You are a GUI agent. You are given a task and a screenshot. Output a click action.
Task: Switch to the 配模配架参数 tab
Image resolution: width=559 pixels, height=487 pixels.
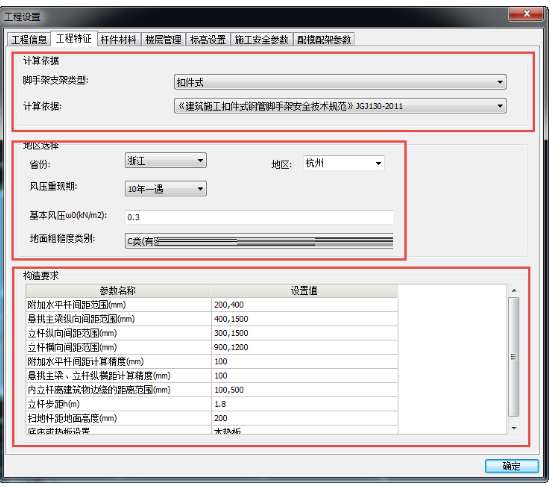[324, 39]
